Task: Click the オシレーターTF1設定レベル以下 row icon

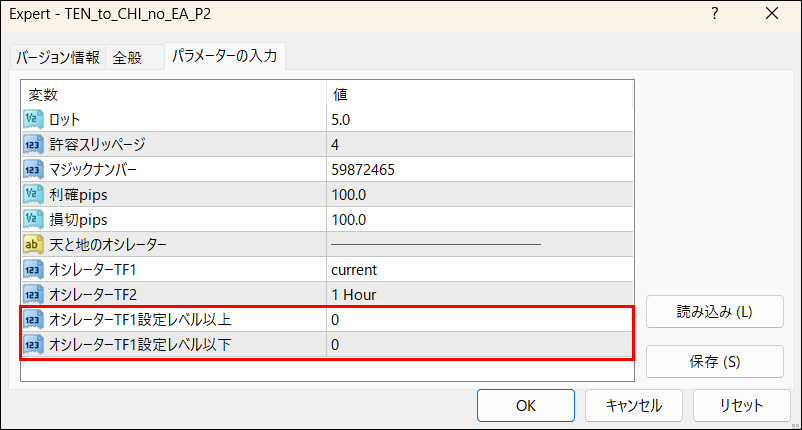Action: (33, 345)
